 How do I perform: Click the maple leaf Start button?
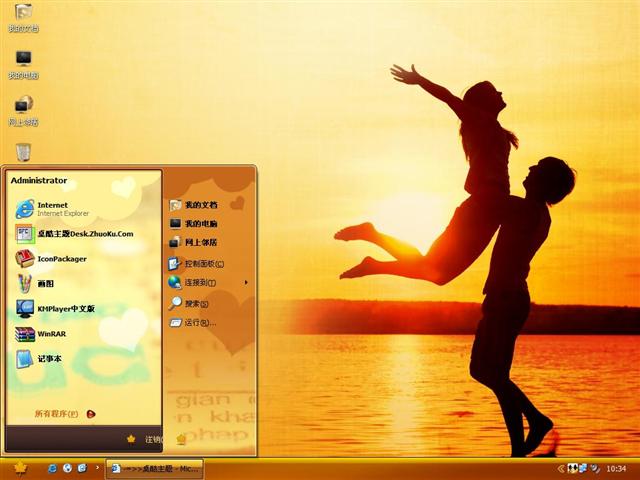pyautogui.click(x=20, y=469)
